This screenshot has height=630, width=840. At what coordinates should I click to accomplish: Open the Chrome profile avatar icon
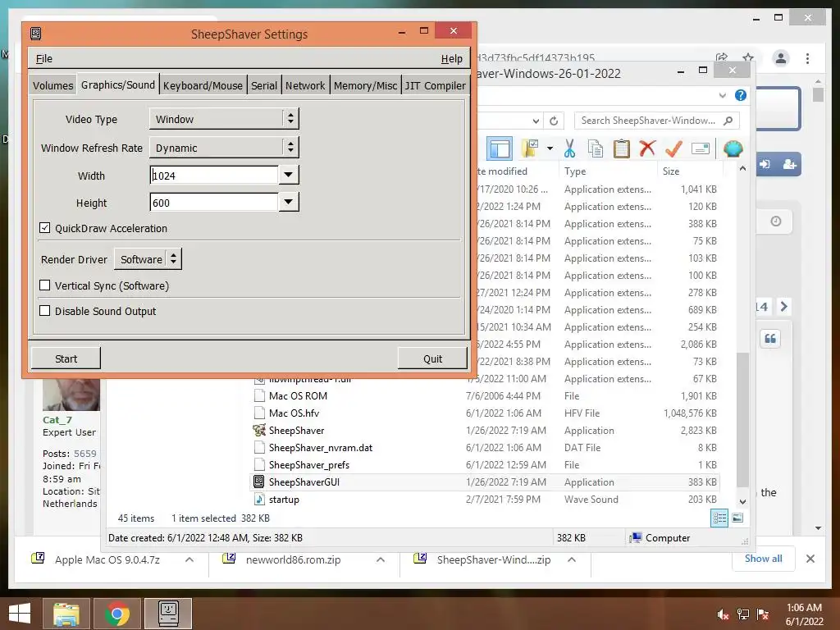(781, 58)
